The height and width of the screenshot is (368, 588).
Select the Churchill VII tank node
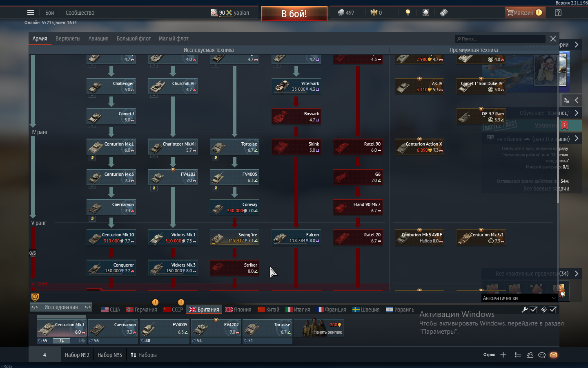(173, 86)
